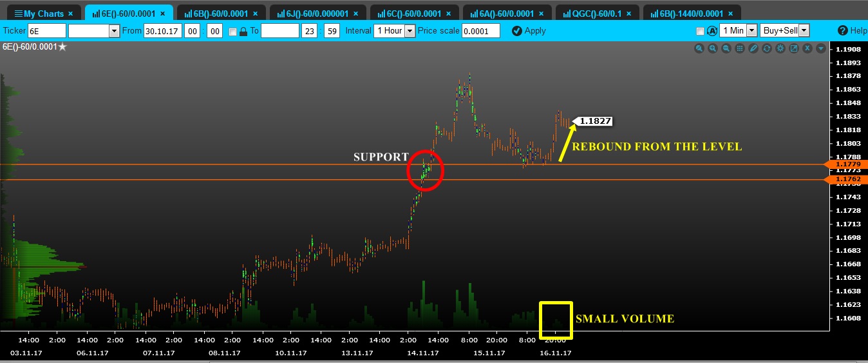Select the pencil drawing tool icon

point(753,48)
